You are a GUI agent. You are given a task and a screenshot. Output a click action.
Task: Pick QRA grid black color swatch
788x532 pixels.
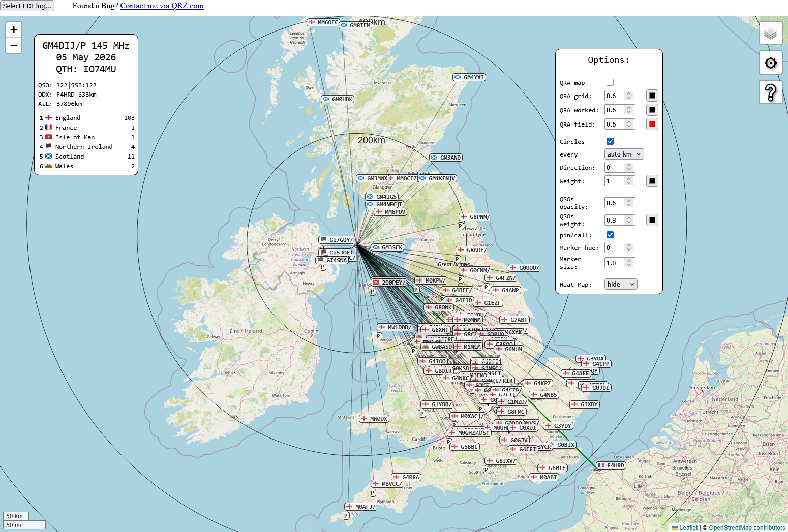coord(652,96)
